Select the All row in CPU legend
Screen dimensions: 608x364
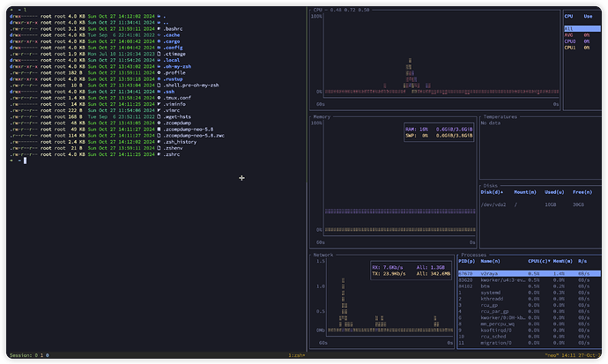[582, 29]
